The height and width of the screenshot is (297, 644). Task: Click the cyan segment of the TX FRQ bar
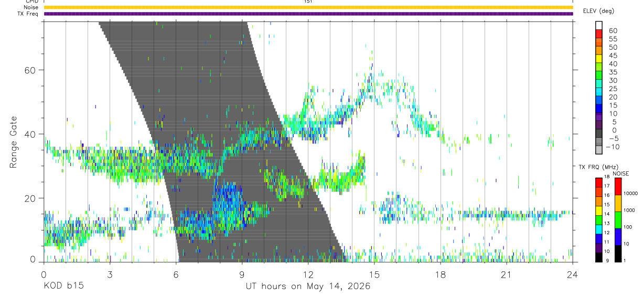point(599,229)
